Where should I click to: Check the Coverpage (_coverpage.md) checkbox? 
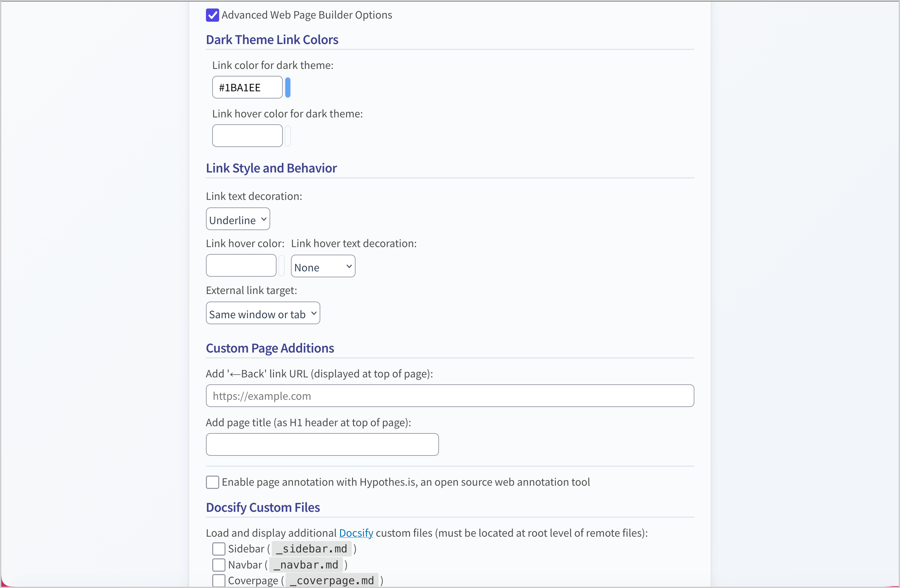click(219, 580)
